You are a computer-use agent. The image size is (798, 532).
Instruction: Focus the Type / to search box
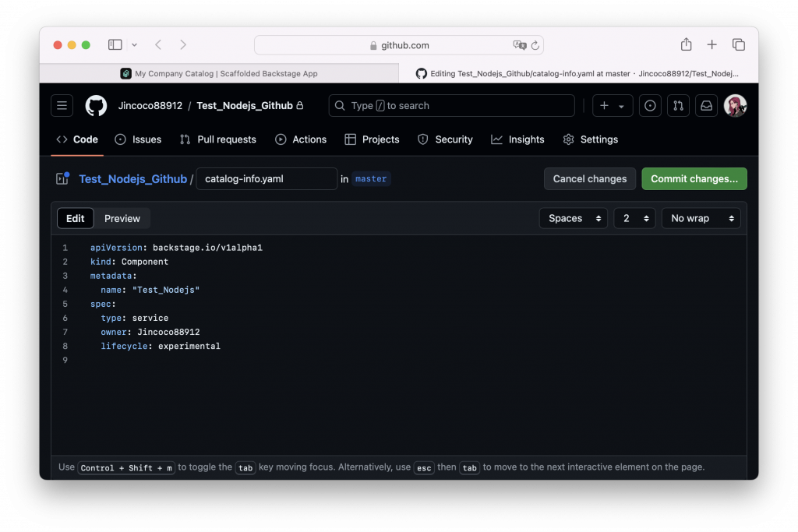point(451,106)
